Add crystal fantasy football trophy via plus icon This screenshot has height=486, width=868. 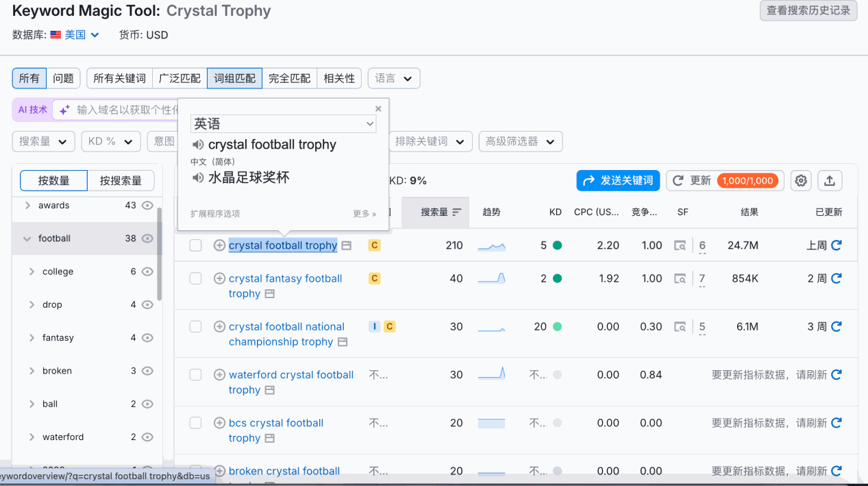tap(219, 278)
